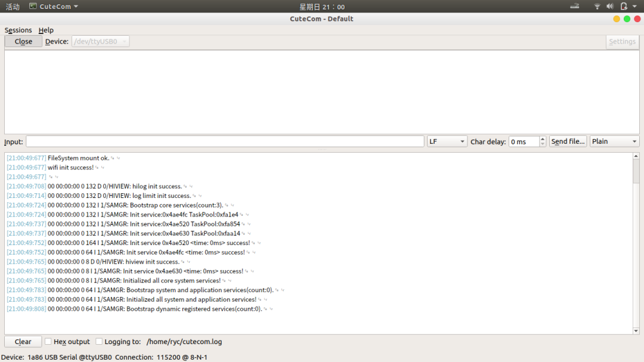Click the /home/ryc/cutecom.log log path
The height and width of the screenshot is (362, 644).
(184, 342)
